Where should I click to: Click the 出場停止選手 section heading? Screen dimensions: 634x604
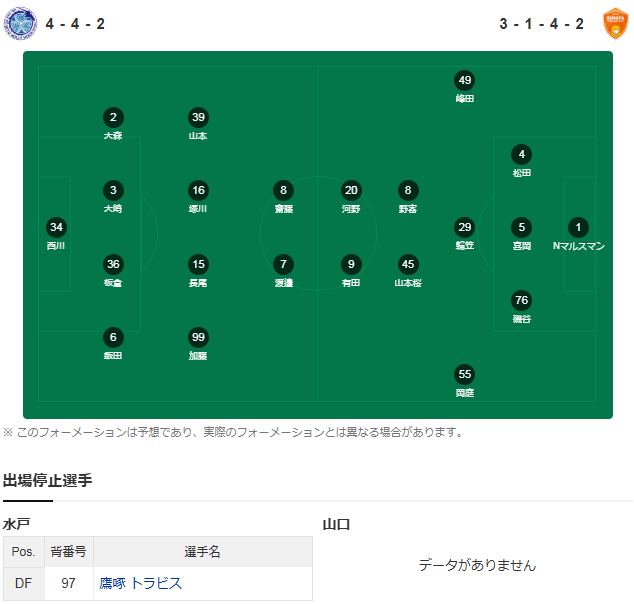tap(47, 480)
